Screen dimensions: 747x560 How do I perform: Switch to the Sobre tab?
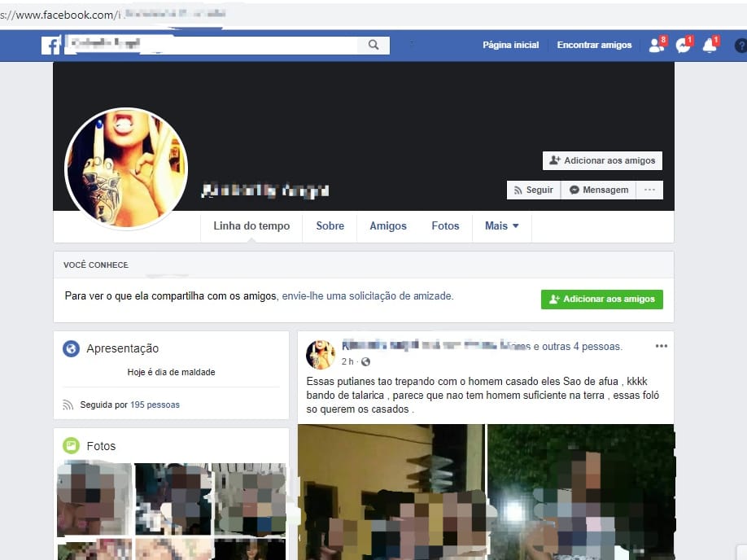(330, 226)
